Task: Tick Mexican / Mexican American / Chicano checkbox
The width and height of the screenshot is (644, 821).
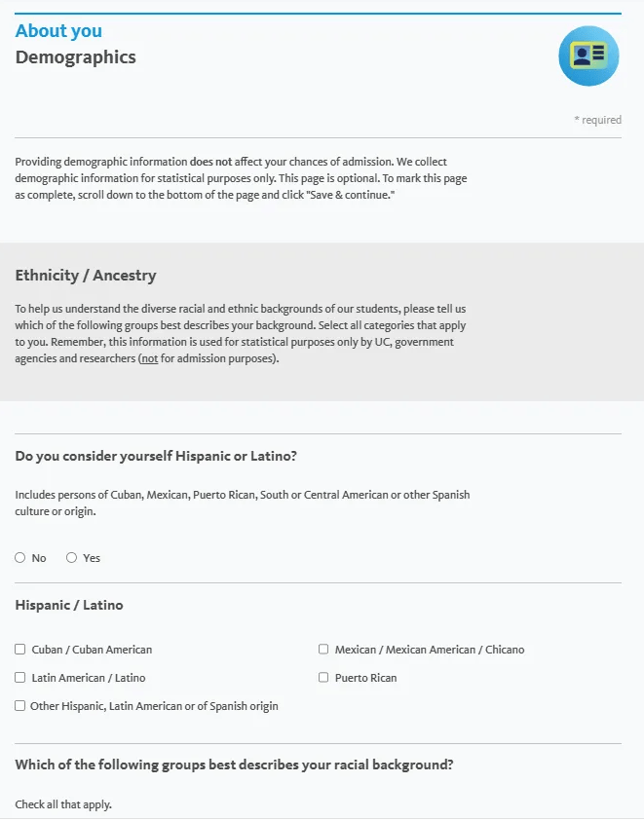Action: click(323, 650)
